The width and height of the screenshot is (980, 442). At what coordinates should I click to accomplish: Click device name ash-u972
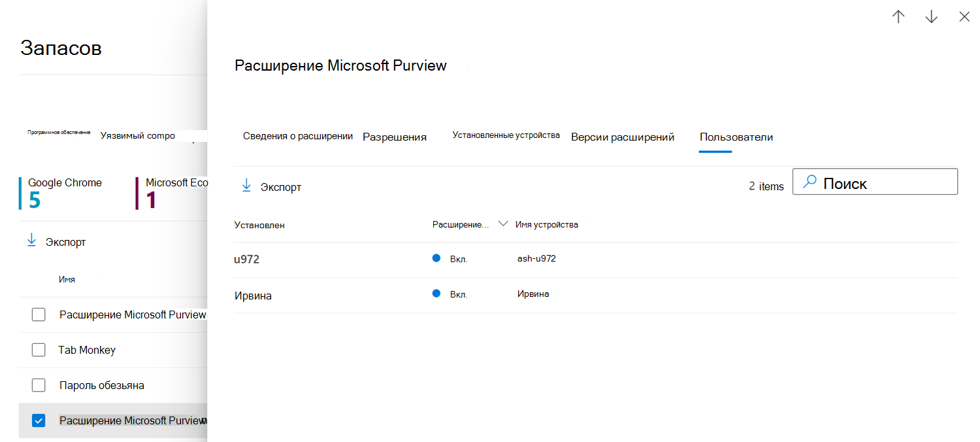(x=536, y=258)
